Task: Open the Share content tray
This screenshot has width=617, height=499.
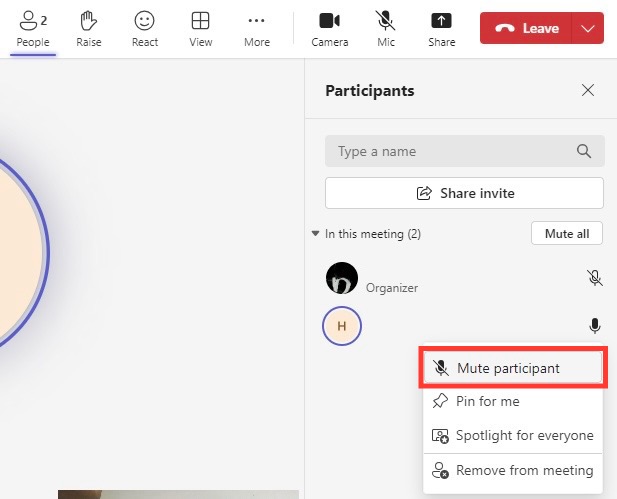Action: [x=442, y=29]
